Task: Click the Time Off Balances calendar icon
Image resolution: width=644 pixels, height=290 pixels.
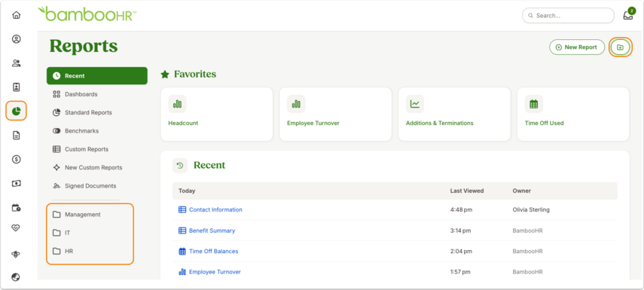Action: click(182, 251)
